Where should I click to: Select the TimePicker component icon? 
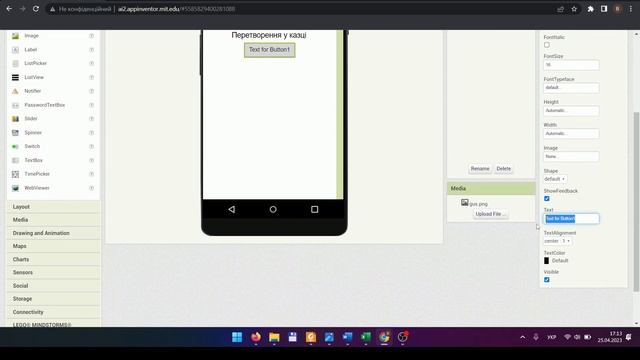pos(16,174)
